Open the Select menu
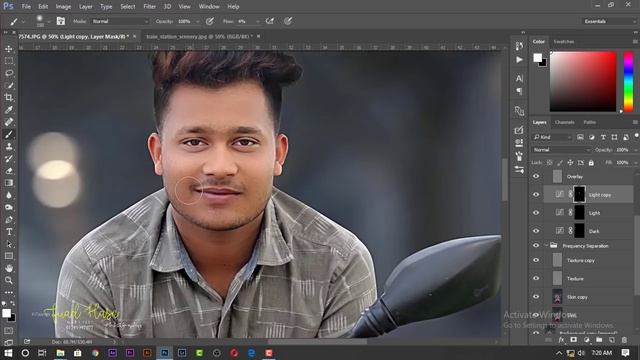The width and height of the screenshot is (640, 360). [128, 7]
